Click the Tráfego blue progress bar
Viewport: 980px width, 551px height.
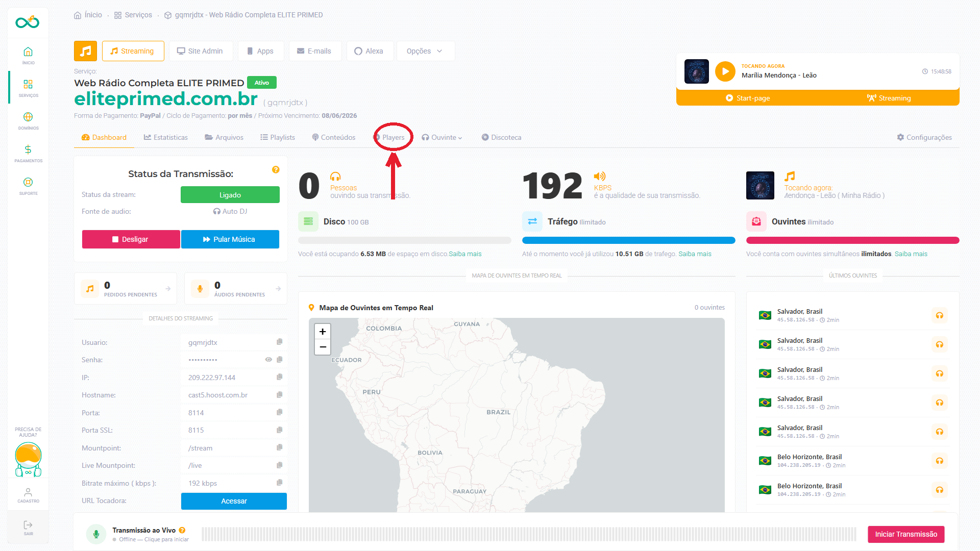(629, 240)
